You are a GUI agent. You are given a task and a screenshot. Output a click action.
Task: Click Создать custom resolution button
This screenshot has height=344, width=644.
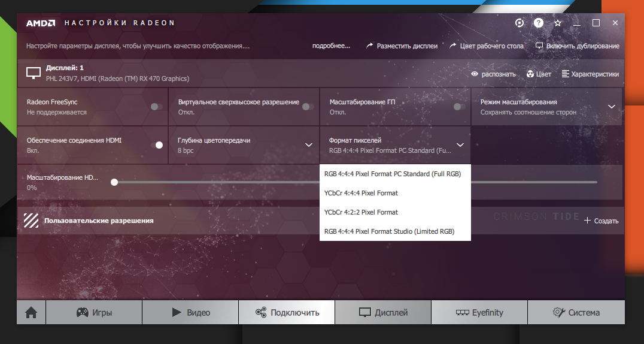click(602, 221)
